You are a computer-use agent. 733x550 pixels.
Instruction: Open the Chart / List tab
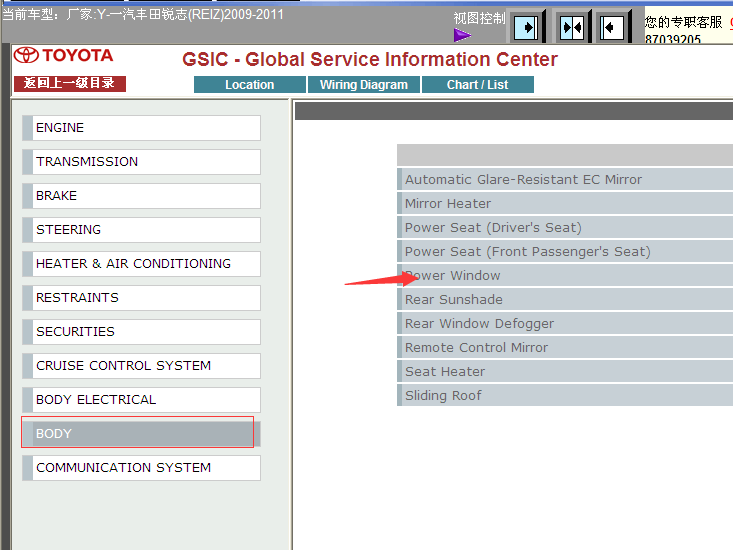point(477,85)
